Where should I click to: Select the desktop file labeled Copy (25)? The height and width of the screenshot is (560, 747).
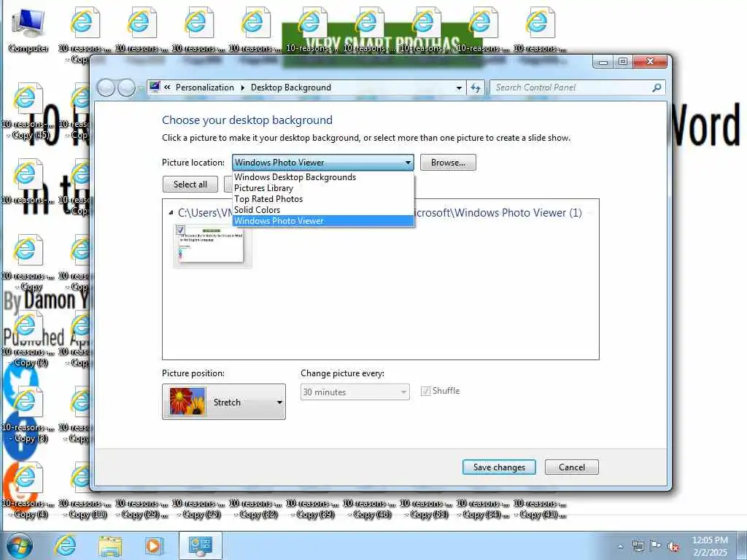click(198, 508)
